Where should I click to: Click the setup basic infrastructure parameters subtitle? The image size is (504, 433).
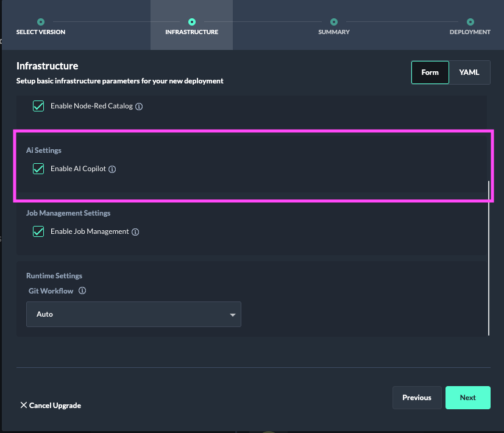click(x=120, y=81)
